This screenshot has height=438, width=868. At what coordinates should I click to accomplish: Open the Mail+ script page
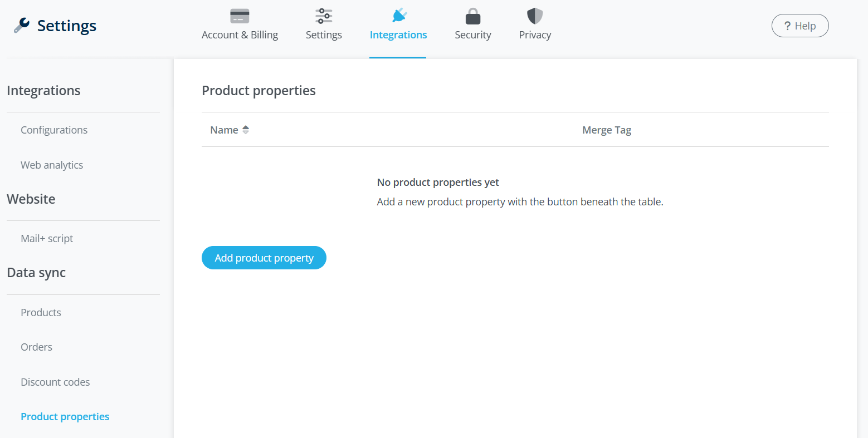47,238
